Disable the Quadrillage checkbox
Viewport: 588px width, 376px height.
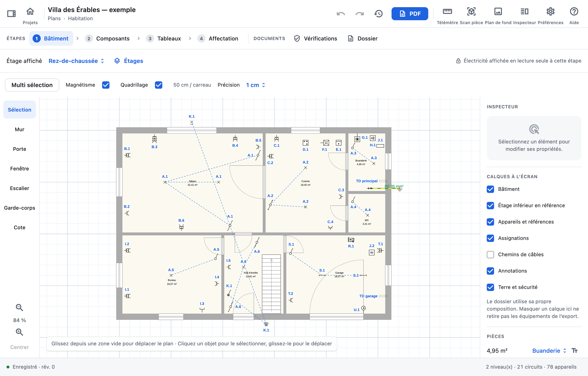158,85
